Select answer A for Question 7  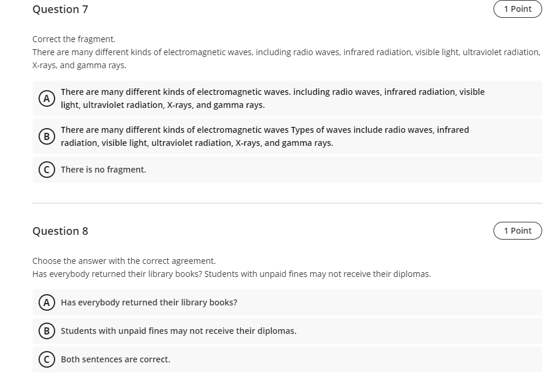coord(287,98)
